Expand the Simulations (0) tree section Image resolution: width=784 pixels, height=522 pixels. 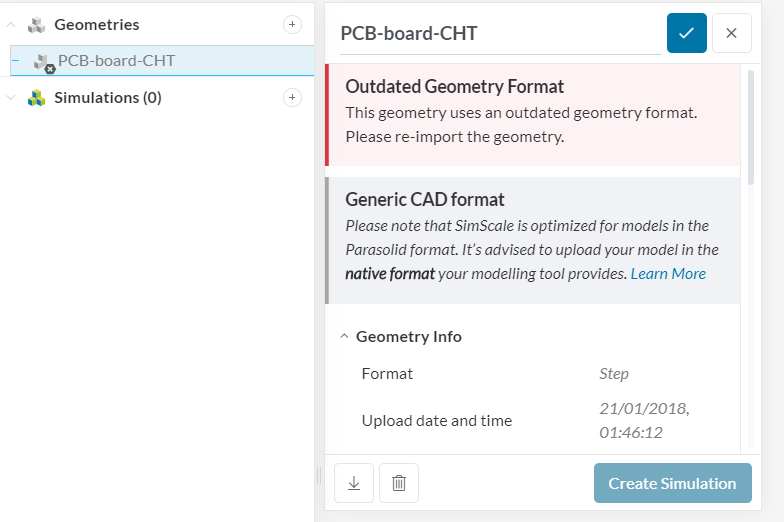(x=11, y=98)
